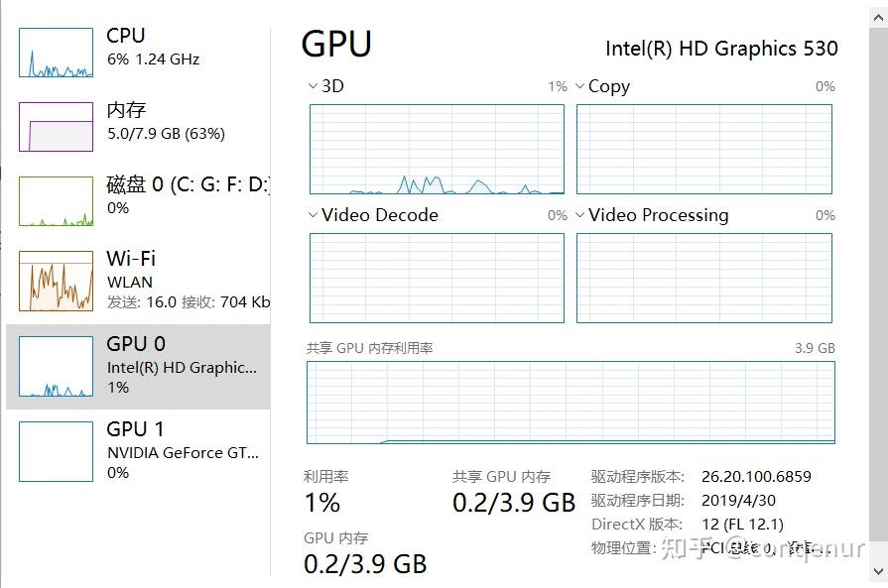This screenshot has width=888, height=588.
Task: Click the DirectX 版本 12 value
Action: pyautogui.click(x=743, y=524)
